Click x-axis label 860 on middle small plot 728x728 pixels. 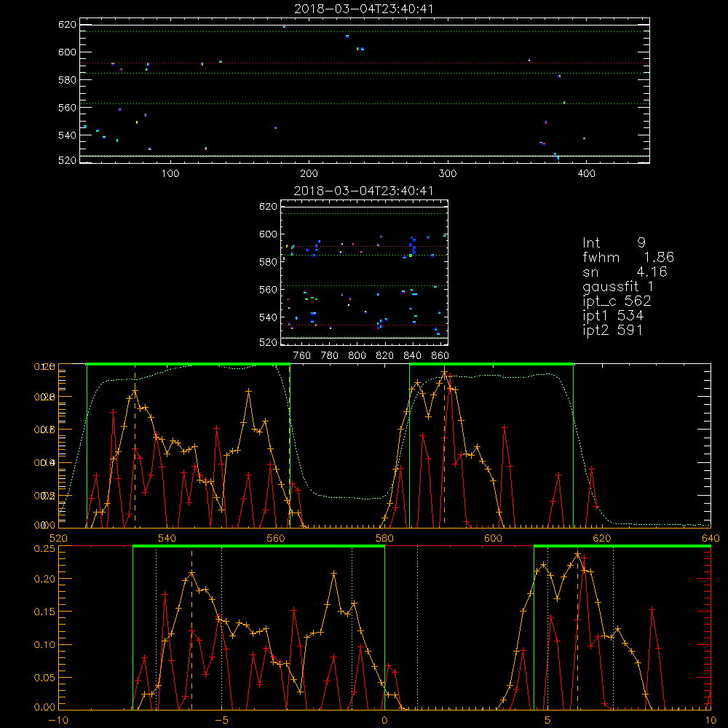440,356
